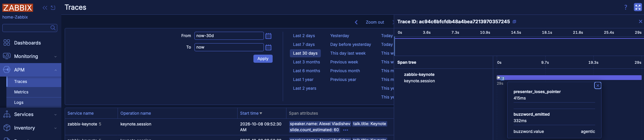Open Metrics submenu item
The height and width of the screenshot is (140, 644).
click(34, 92)
